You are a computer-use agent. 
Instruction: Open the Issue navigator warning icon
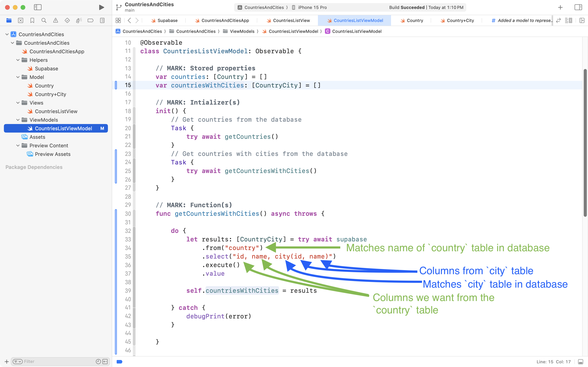point(56,21)
